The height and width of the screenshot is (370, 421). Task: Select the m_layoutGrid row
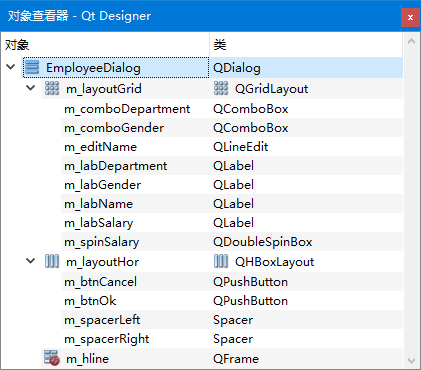click(x=104, y=89)
